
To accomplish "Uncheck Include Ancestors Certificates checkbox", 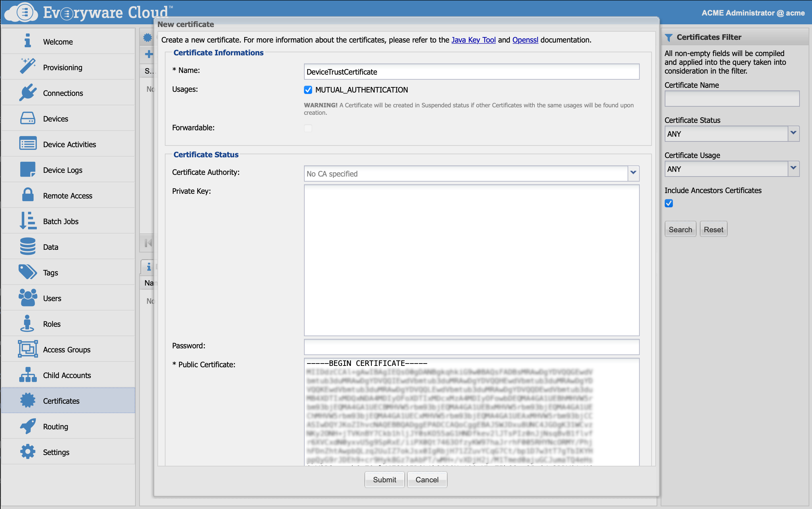I will click(669, 203).
